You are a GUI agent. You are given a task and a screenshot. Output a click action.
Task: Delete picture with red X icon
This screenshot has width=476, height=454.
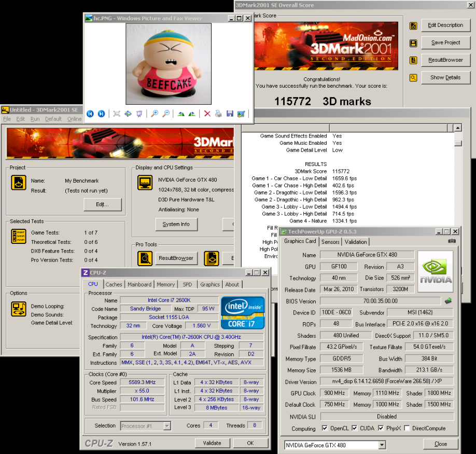coord(207,114)
